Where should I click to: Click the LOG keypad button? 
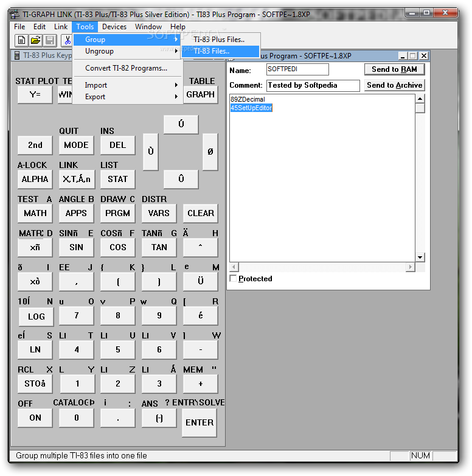[36, 317]
